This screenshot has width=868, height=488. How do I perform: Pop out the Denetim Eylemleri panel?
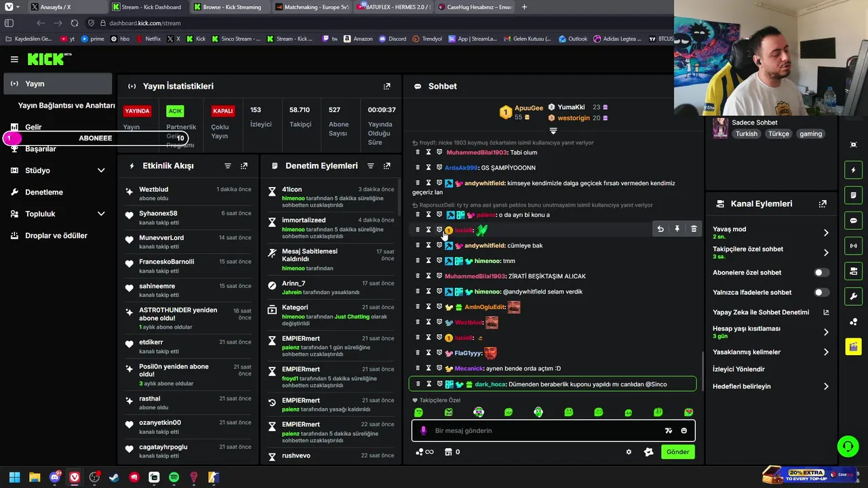pyautogui.click(x=387, y=165)
